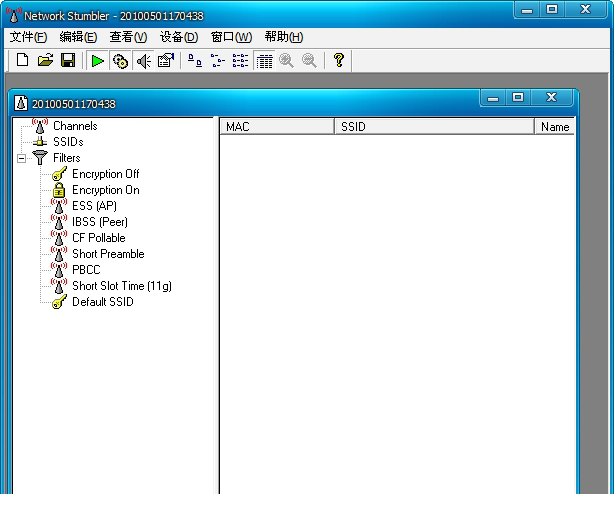Click the New document toolbar icon

point(22,60)
